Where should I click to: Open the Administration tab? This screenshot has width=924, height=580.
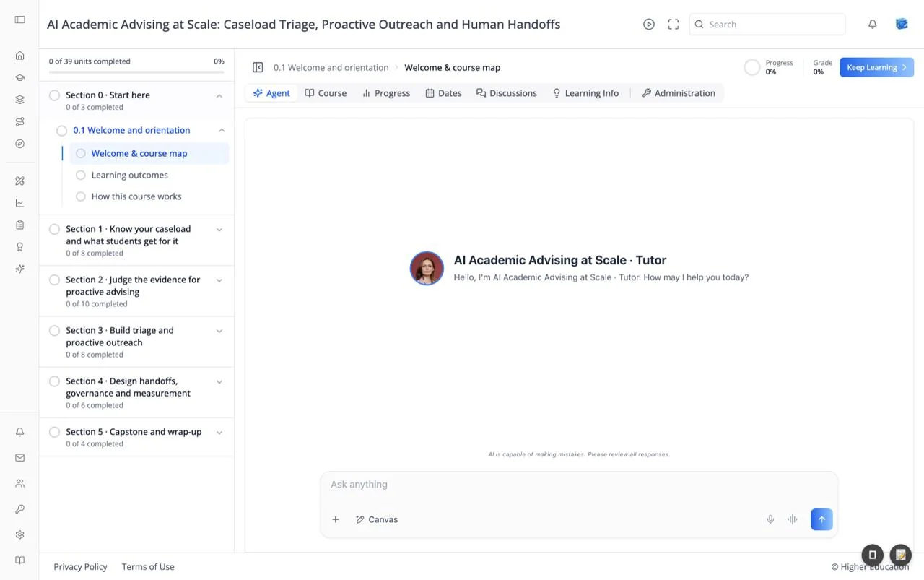(679, 93)
